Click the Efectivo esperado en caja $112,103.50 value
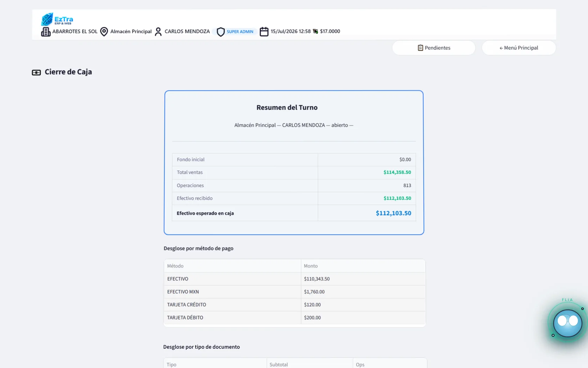This screenshot has width=588, height=368. pos(393,213)
